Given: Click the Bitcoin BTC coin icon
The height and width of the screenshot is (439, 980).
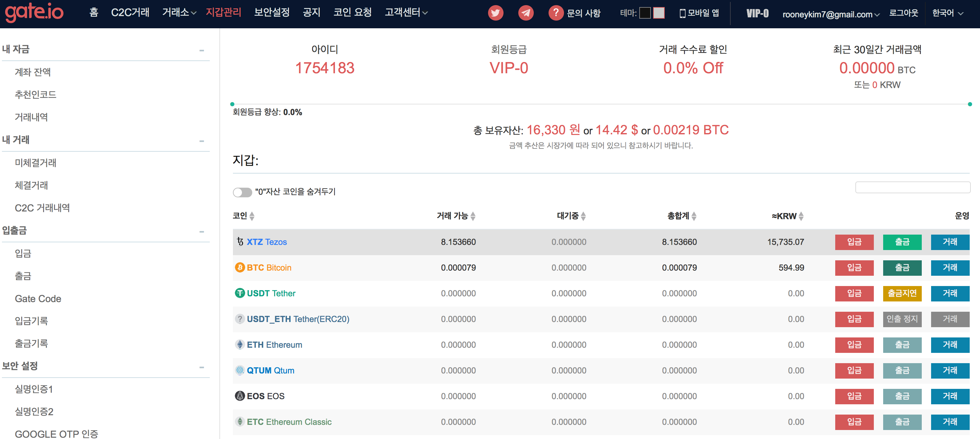Looking at the screenshot, I should (x=240, y=268).
